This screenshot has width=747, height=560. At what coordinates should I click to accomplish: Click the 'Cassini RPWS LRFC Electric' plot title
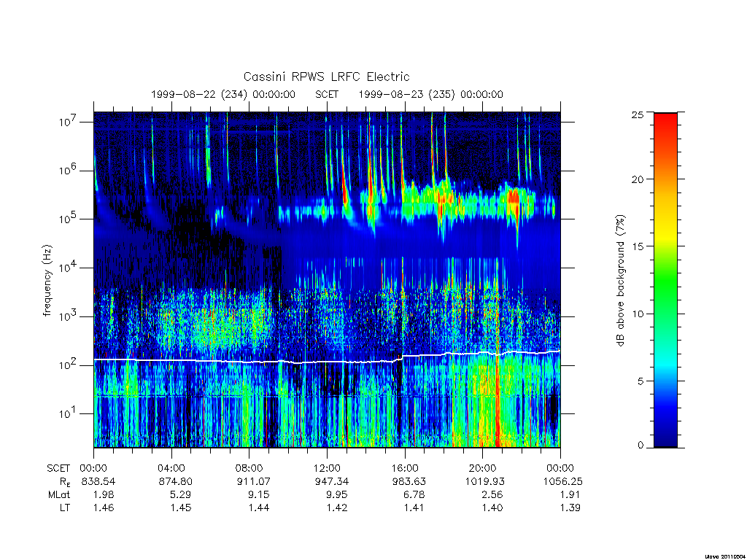pos(326,77)
